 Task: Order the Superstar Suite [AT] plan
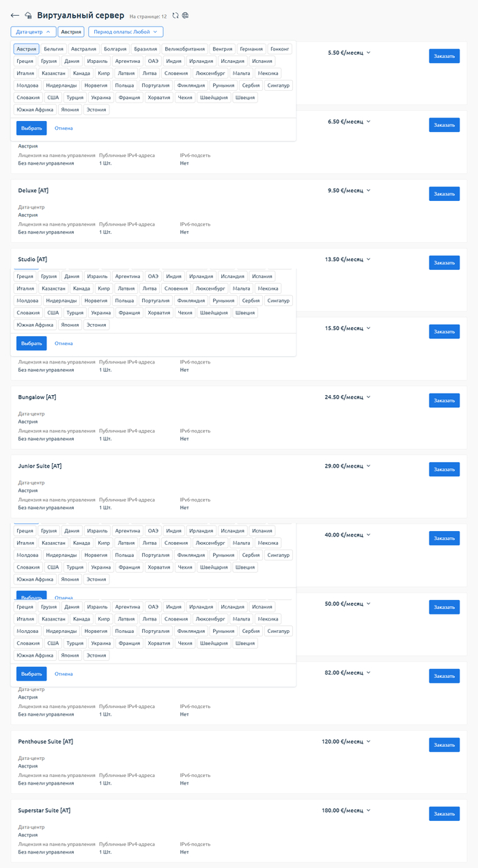point(444,814)
